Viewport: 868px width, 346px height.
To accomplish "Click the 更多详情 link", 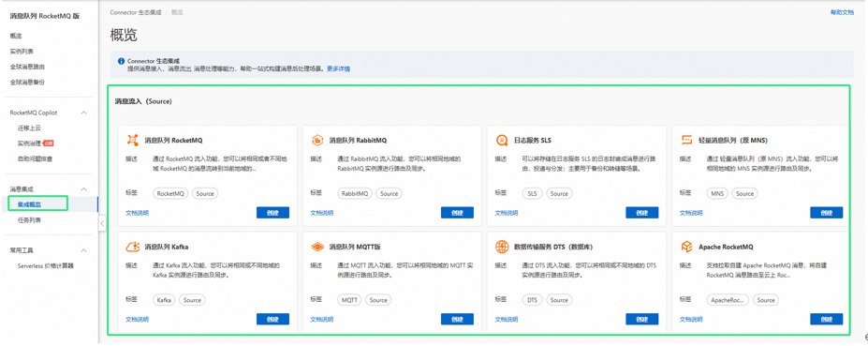I will pos(338,68).
